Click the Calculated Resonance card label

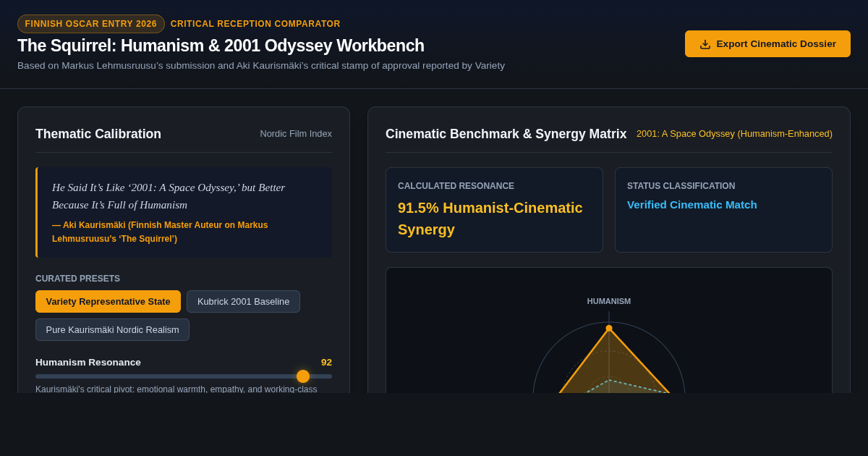tap(456, 186)
